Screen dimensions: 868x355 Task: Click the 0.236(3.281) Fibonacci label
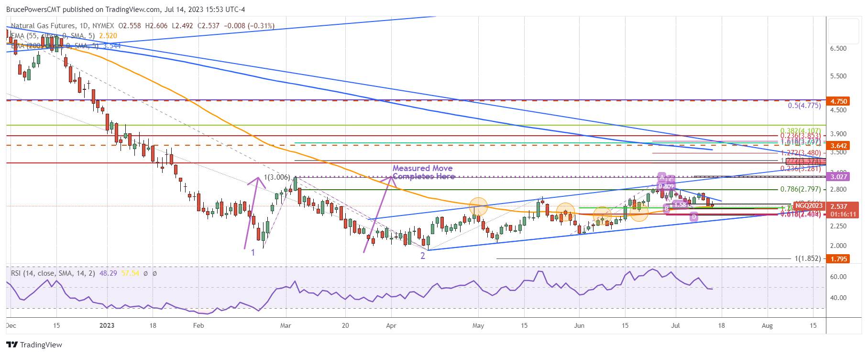point(801,169)
